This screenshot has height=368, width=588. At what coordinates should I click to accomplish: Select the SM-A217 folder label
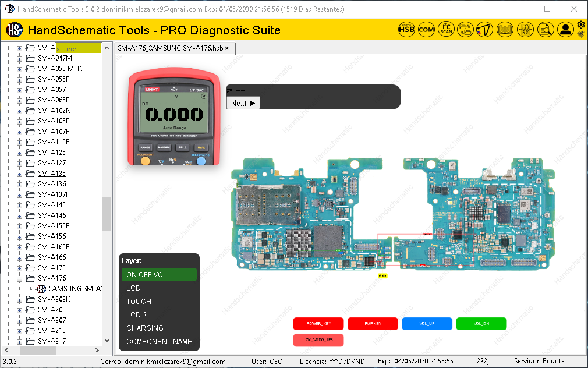pos(52,341)
